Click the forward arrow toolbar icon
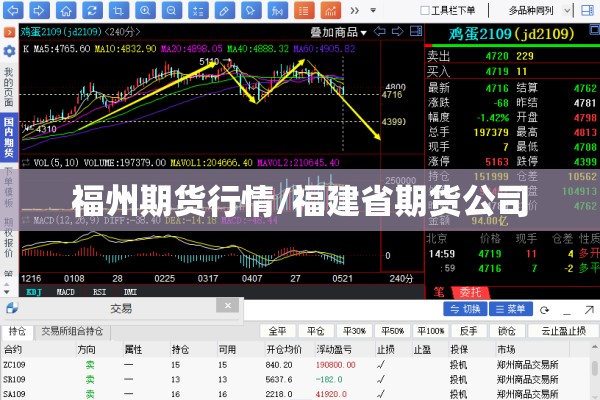The width and height of the screenshot is (600, 400). point(39,10)
